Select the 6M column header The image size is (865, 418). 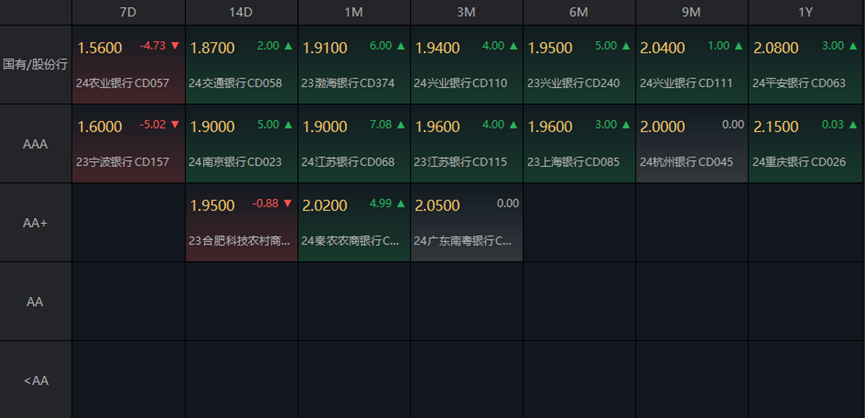click(579, 12)
